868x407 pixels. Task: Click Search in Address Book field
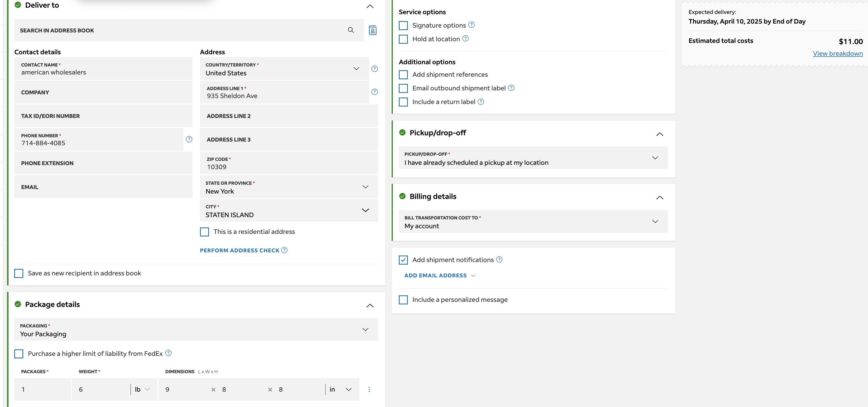coord(189,30)
